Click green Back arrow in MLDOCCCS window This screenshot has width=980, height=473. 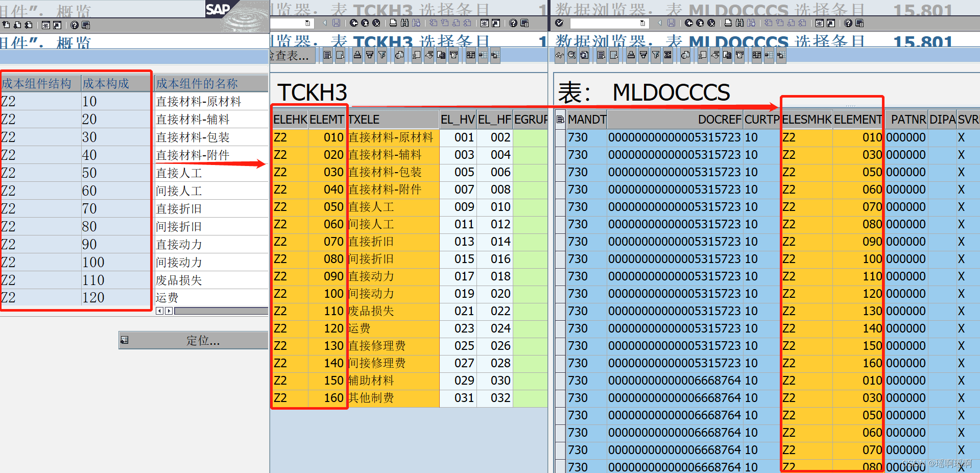click(x=688, y=23)
